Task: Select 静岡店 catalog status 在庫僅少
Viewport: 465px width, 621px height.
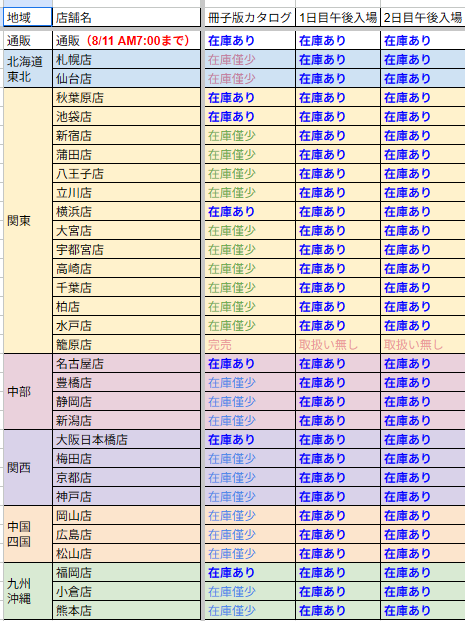Action: [250, 402]
